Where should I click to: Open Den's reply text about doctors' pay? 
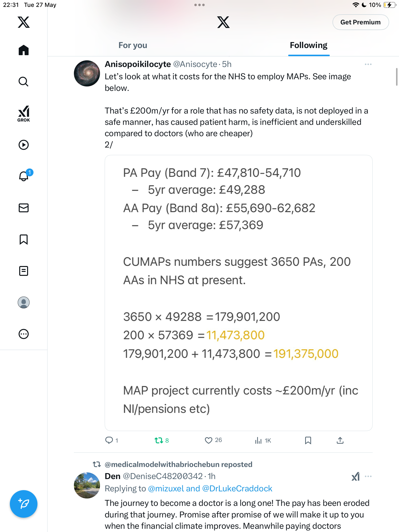point(237,515)
